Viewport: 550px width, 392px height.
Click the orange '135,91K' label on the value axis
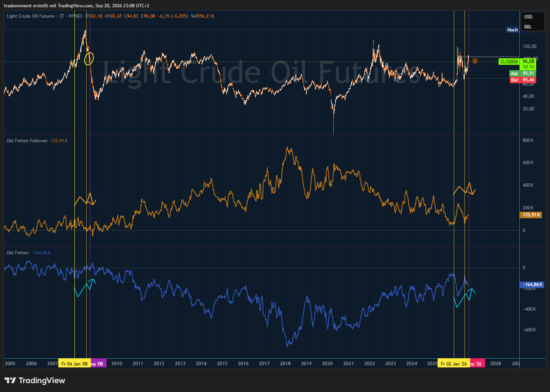click(x=531, y=215)
